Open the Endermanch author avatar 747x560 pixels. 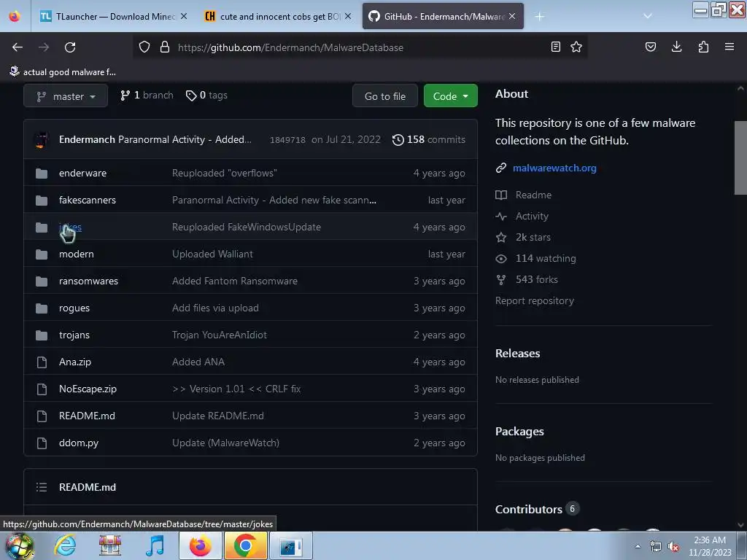tap(42, 139)
